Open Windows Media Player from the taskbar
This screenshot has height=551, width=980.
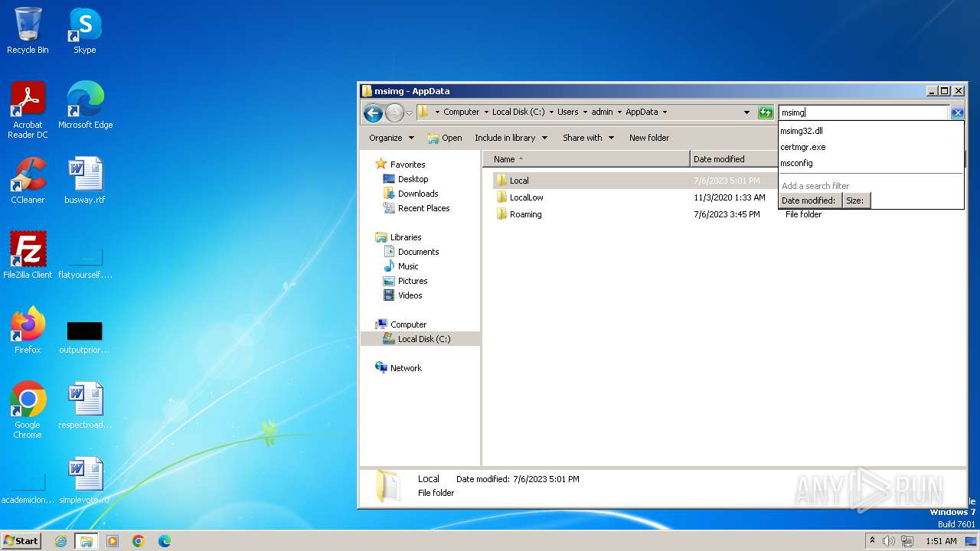tap(113, 541)
